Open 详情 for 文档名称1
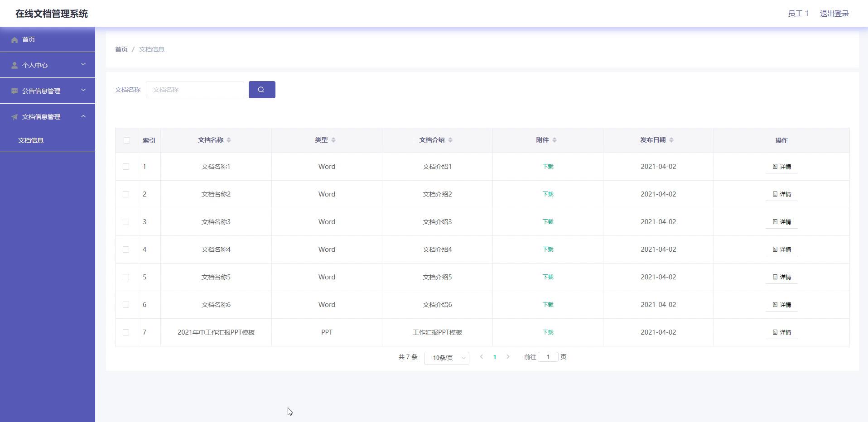This screenshot has height=422, width=868. [781, 167]
